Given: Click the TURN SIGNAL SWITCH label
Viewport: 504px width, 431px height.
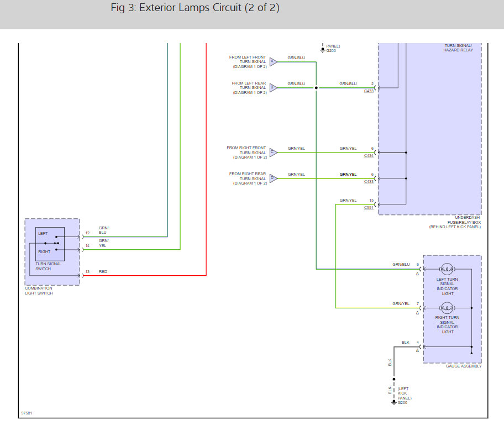Looking at the screenshot, I should pos(48,266).
